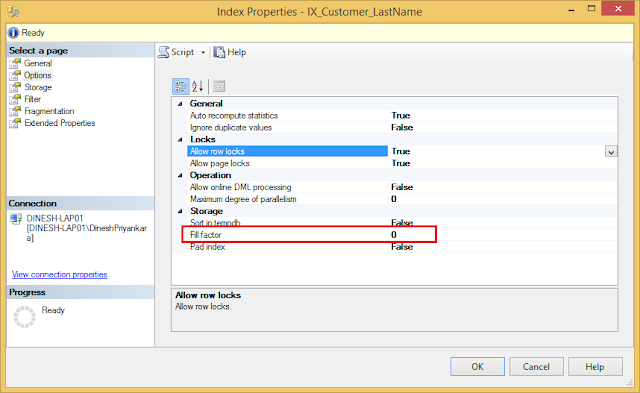Click the DINESH-LAP01 connection text

pyautogui.click(x=55, y=218)
